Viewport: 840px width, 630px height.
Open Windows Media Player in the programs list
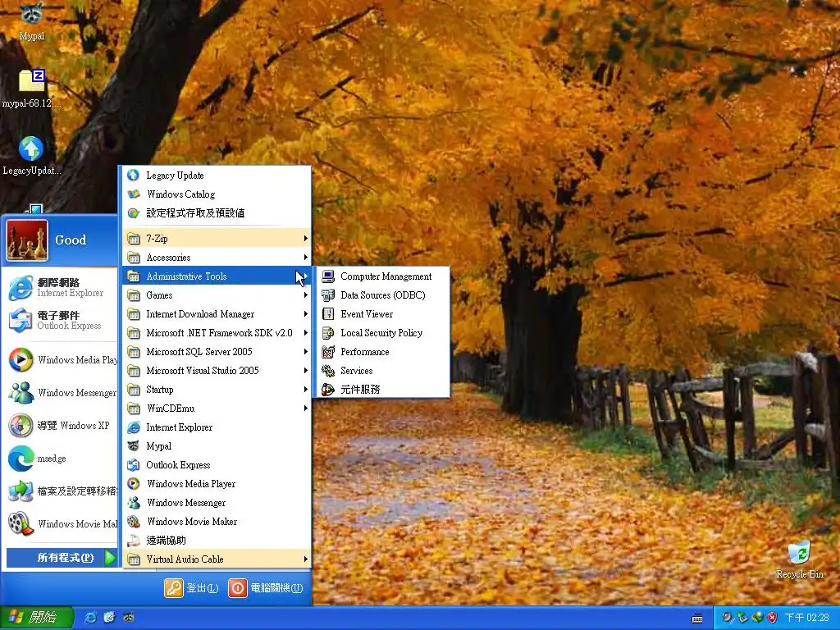tap(217, 484)
